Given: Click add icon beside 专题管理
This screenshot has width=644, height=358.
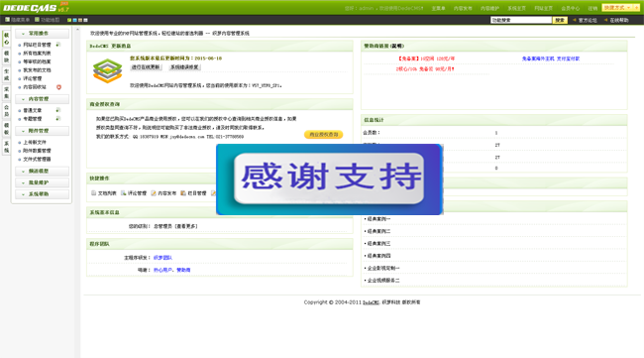Looking at the screenshot, I should tap(58, 119).
